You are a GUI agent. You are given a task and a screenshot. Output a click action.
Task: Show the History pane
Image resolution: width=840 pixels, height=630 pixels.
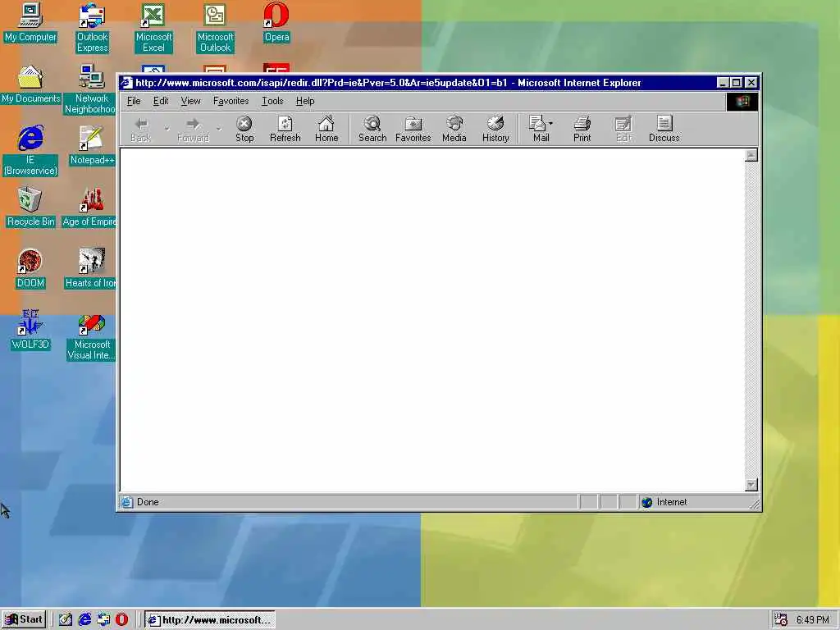[x=495, y=129]
